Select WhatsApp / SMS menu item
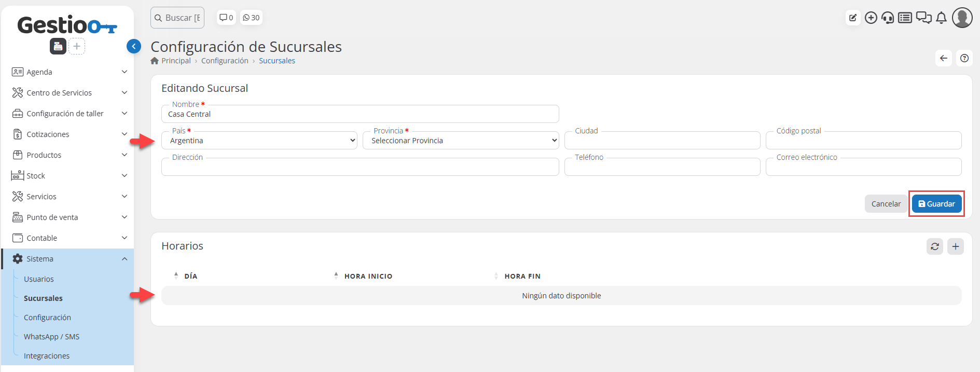Viewport: 980px width, 372px height. coord(51,337)
